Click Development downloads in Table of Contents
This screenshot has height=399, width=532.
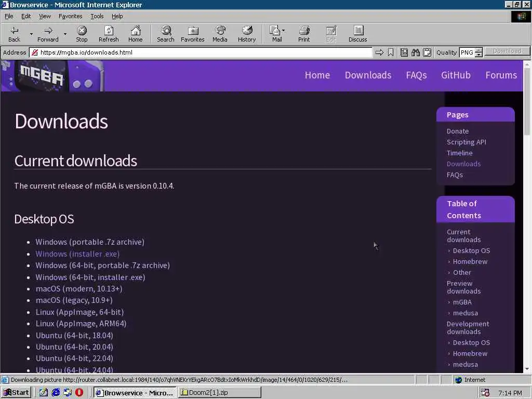coord(468,328)
